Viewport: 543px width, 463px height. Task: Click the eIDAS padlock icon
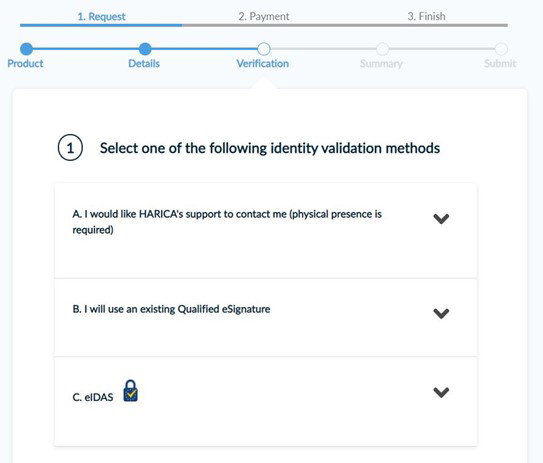click(x=131, y=391)
